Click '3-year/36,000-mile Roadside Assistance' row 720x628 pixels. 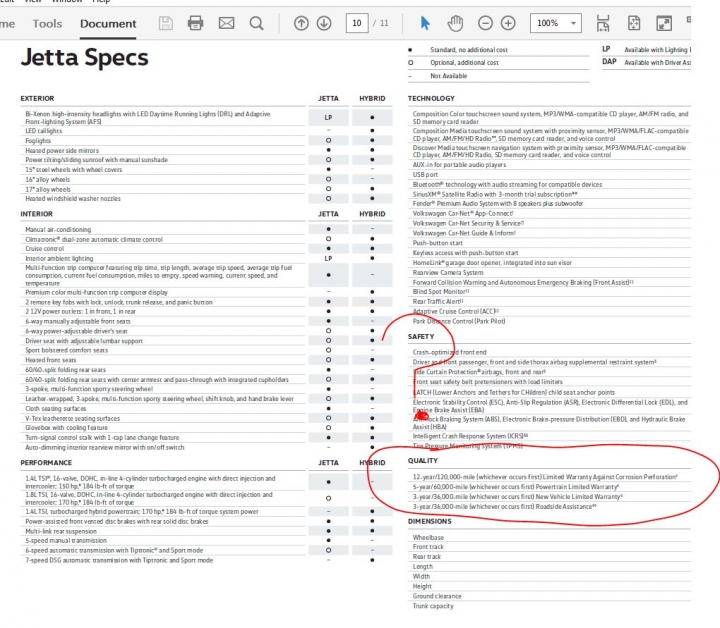pos(549,506)
